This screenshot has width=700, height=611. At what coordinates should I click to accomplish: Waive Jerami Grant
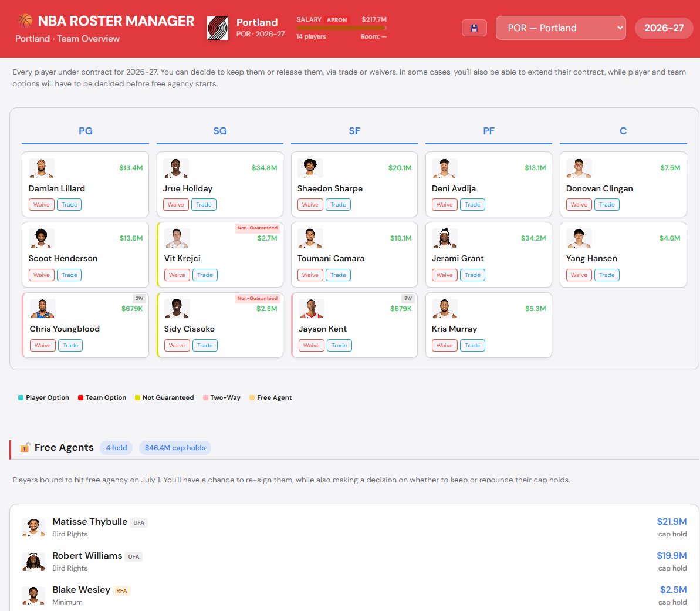click(445, 275)
